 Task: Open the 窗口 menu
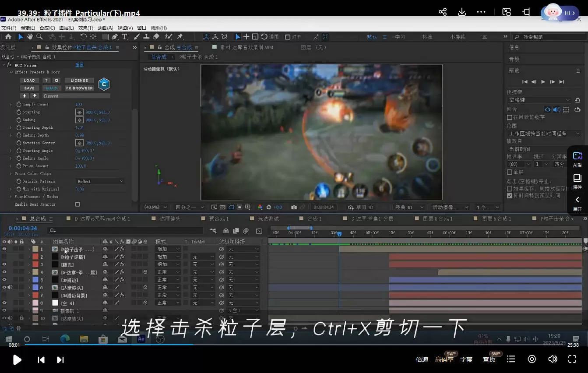click(x=142, y=28)
